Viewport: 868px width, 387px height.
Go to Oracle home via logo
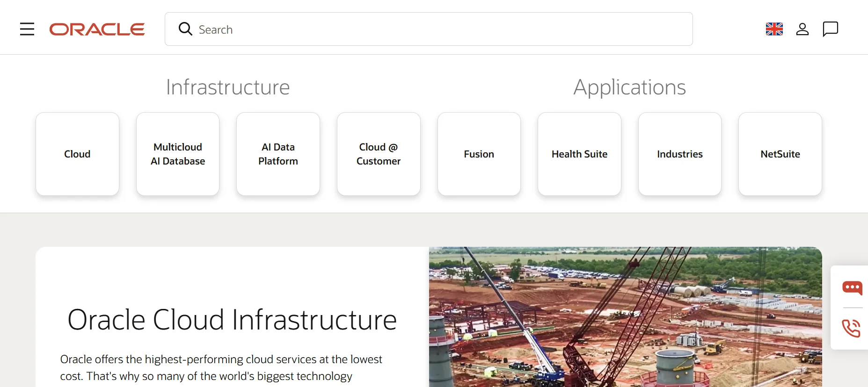(97, 29)
